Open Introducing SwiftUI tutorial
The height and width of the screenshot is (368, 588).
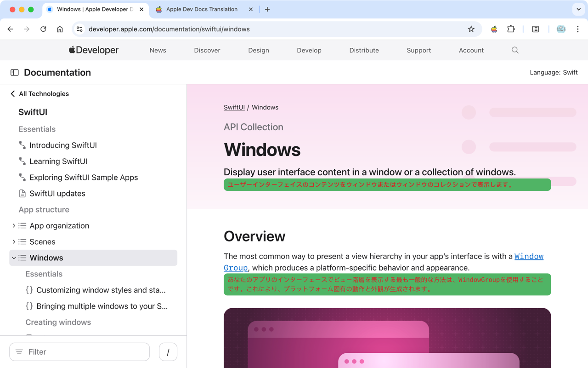coord(63,145)
